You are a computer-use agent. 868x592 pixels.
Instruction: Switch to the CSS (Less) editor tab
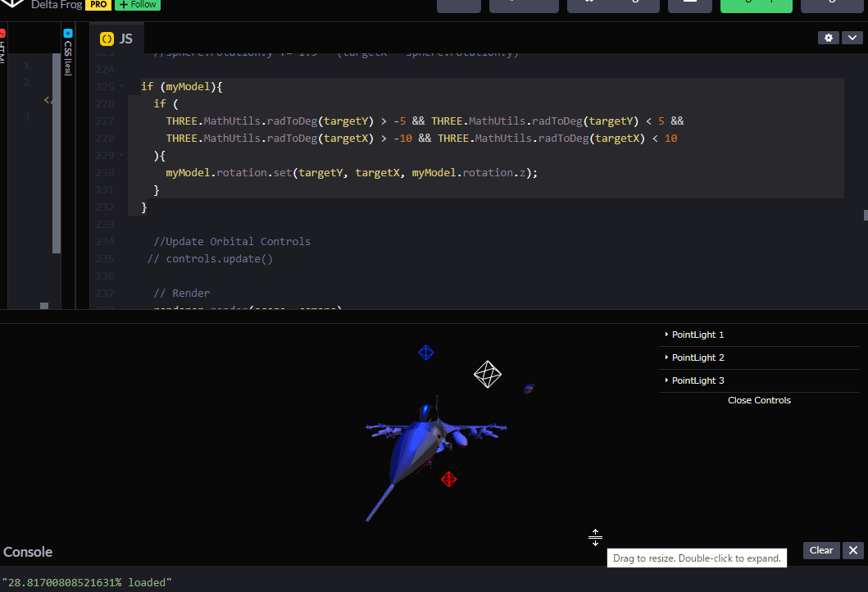tap(68, 52)
